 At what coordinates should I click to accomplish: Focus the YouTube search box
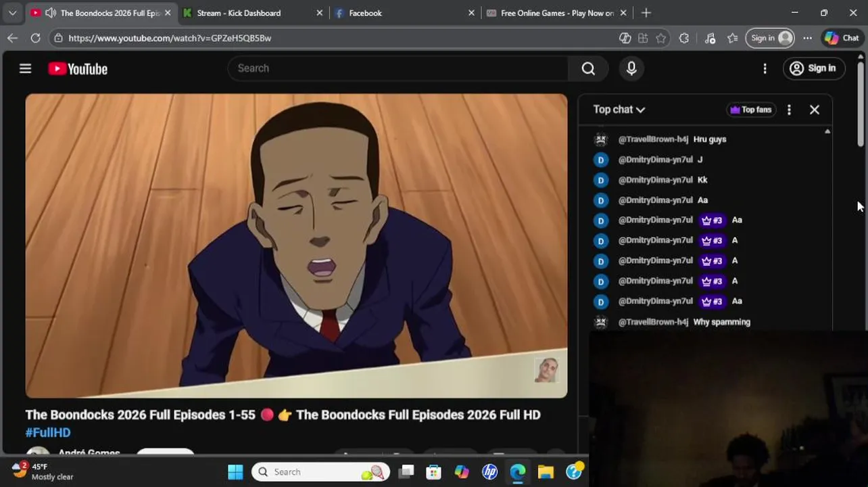tap(399, 68)
